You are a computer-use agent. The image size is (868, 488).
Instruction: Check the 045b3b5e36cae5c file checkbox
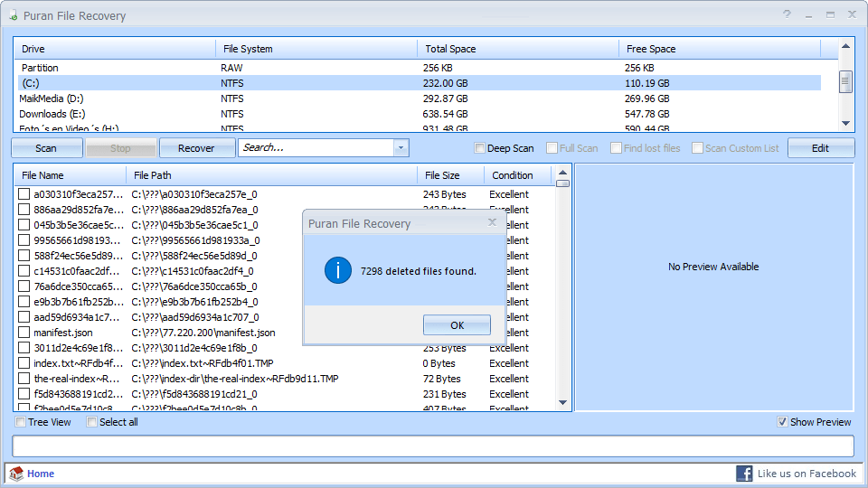pyautogui.click(x=24, y=225)
